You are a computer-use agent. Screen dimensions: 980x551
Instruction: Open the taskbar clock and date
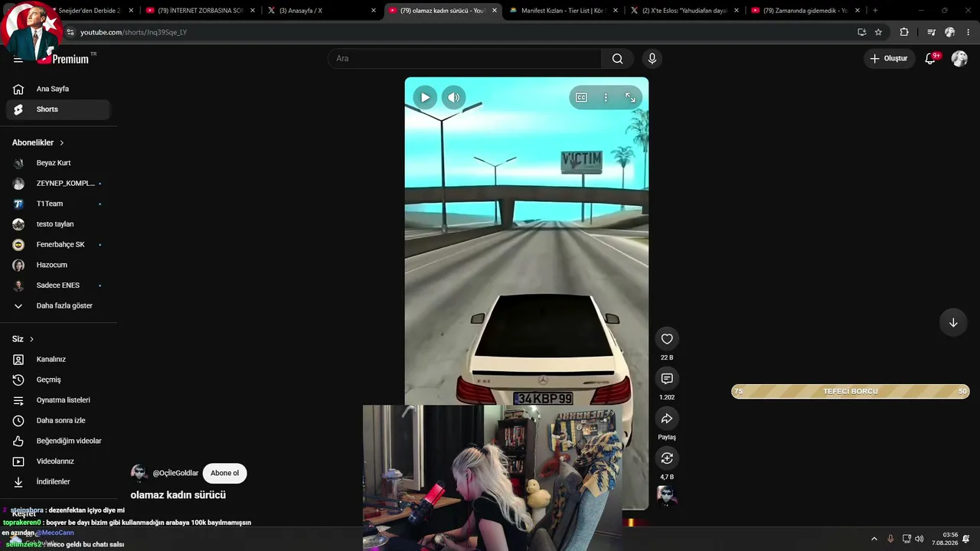click(x=944, y=539)
